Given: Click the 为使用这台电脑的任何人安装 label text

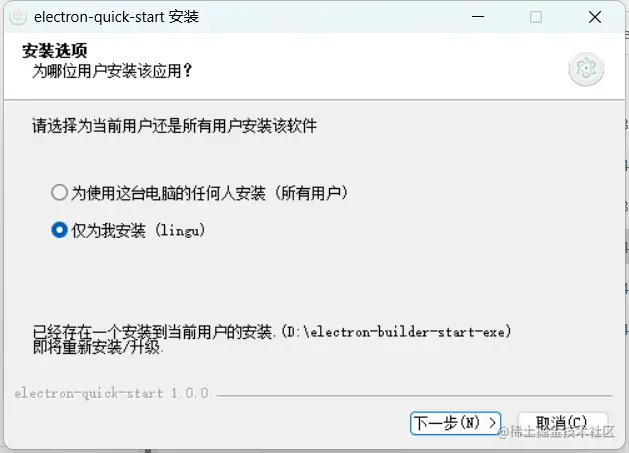Looking at the screenshot, I should 168,193.
